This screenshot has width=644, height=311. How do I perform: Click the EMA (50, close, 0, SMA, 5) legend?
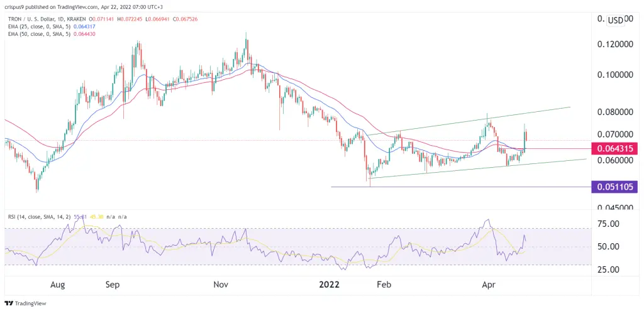[x=38, y=34]
